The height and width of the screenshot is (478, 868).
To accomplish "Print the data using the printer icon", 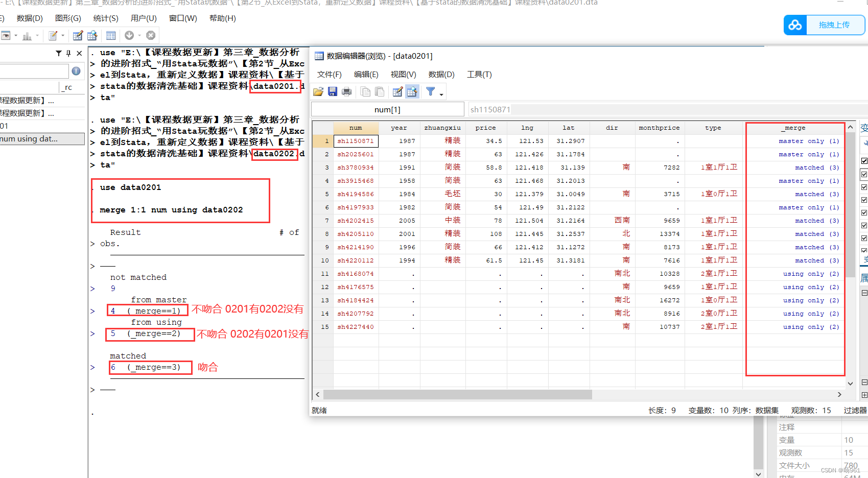I will pos(347,91).
